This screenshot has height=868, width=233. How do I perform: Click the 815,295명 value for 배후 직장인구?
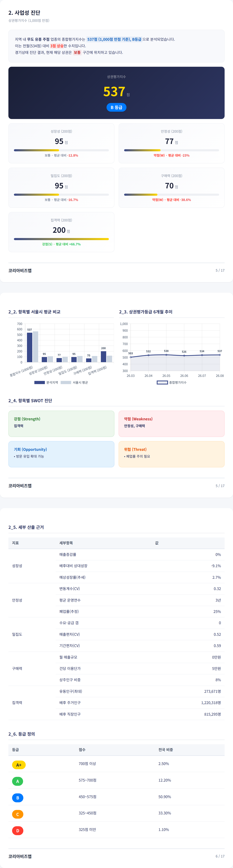[x=212, y=714]
